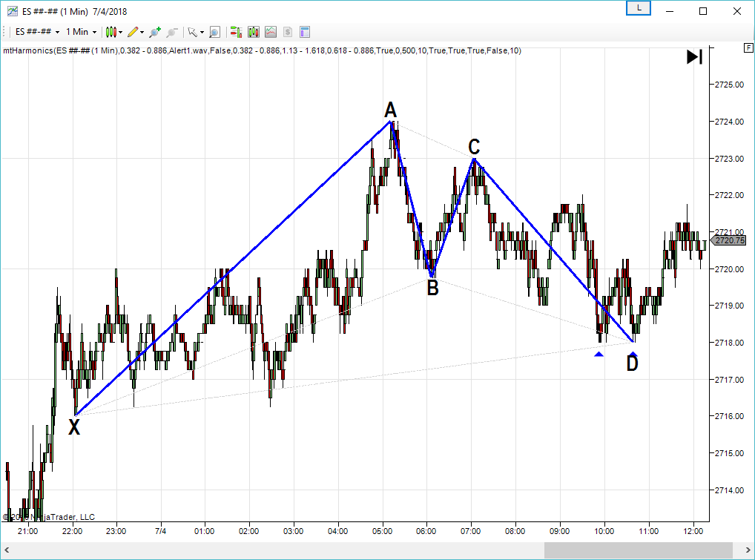Click the zoom in magnifier icon
Image resolution: width=755 pixels, height=560 pixels.
coord(154,32)
